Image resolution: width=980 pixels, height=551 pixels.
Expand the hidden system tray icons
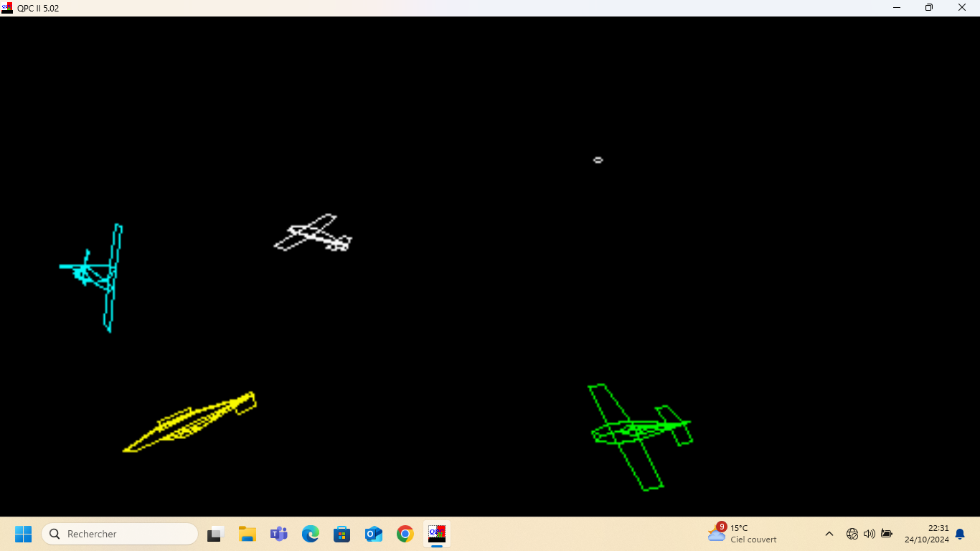tap(829, 534)
